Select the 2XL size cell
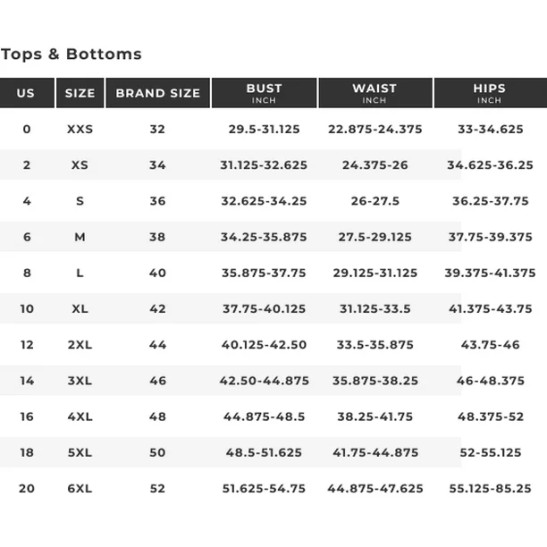 coord(80,345)
